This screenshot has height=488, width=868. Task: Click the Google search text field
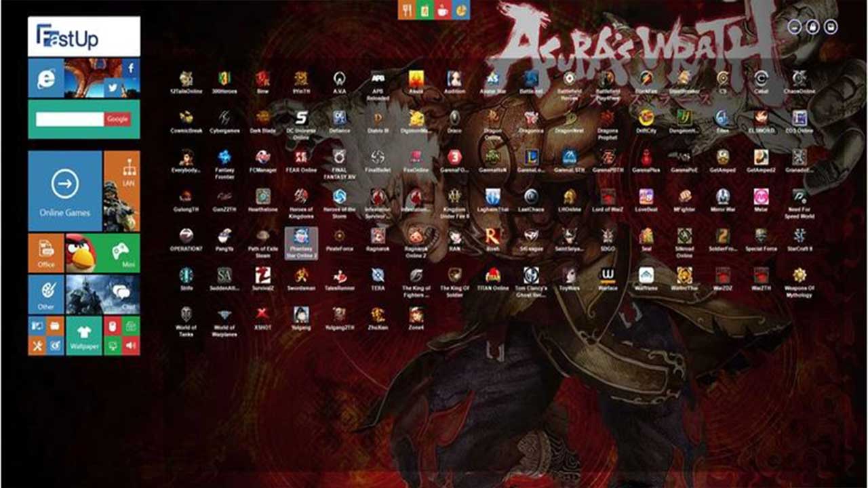(70, 119)
